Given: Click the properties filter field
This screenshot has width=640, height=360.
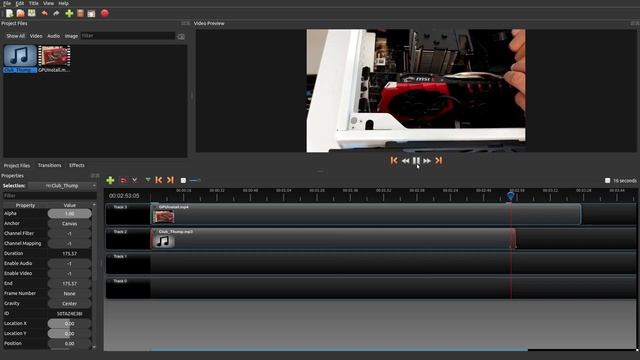Looking at the screenshot, I should 49,196.
